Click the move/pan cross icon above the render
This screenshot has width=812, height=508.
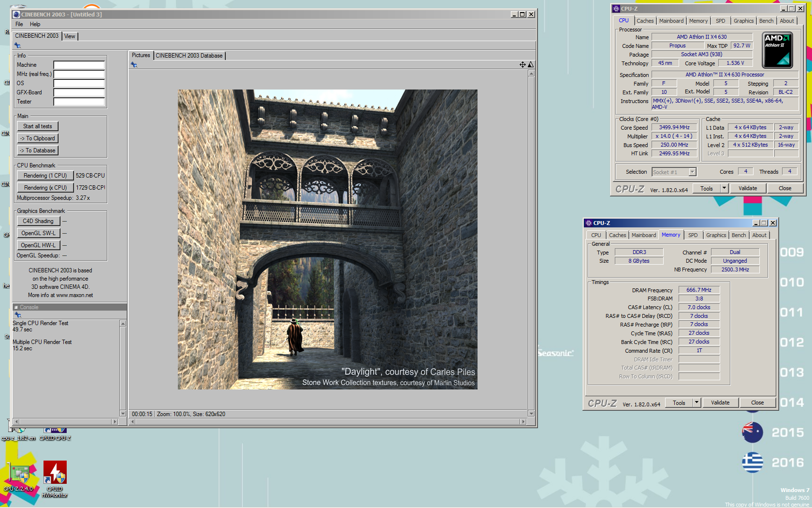click(522, 65)
